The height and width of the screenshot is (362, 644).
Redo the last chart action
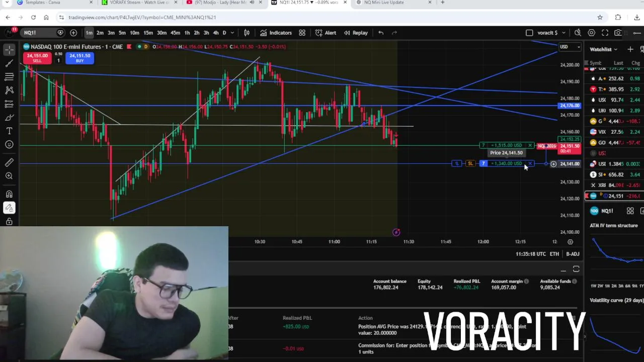(394, 33)
